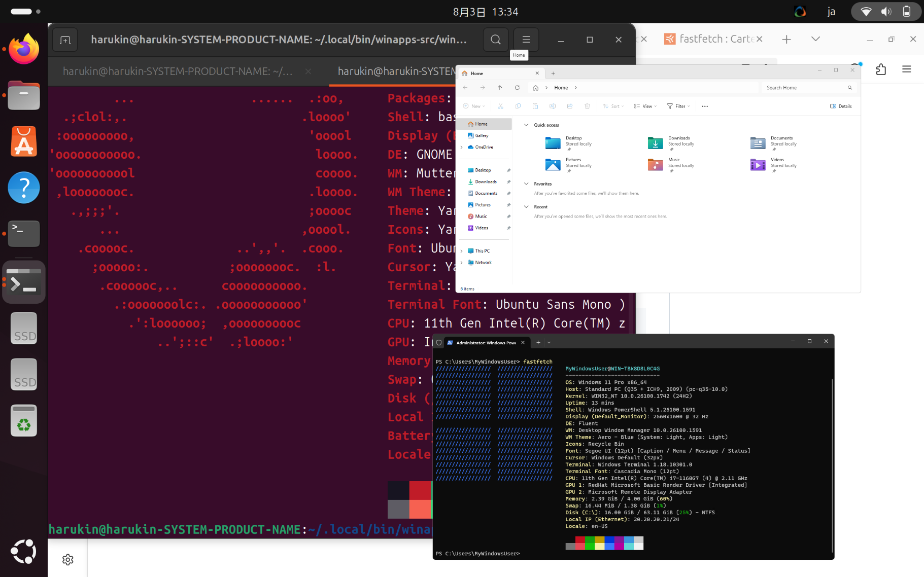
Task: Expand the OneDrive tree node
Action: coord(462,148)
